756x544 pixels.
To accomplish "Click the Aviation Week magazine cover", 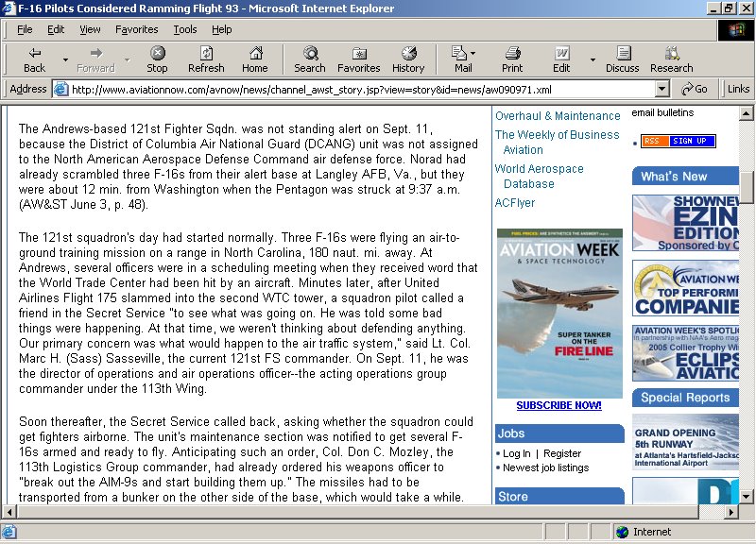I will 559,313.
